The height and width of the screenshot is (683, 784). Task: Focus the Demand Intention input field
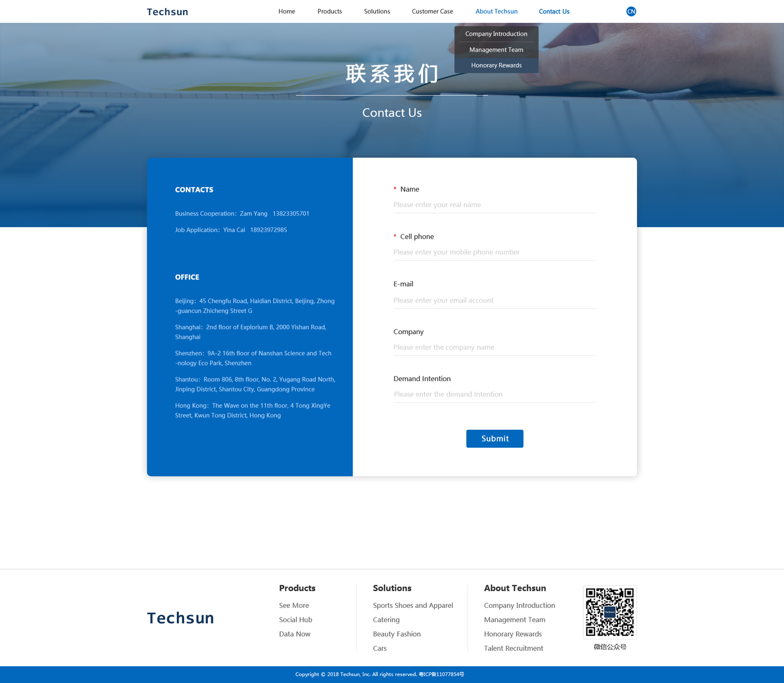tap(495, 394)
